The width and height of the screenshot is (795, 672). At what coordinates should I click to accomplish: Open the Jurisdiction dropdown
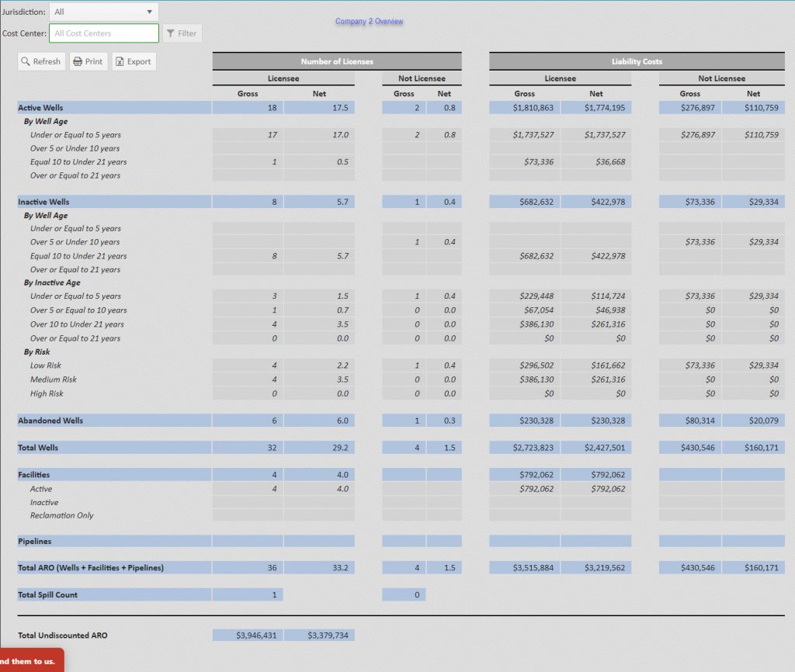[x=102, y=12]
